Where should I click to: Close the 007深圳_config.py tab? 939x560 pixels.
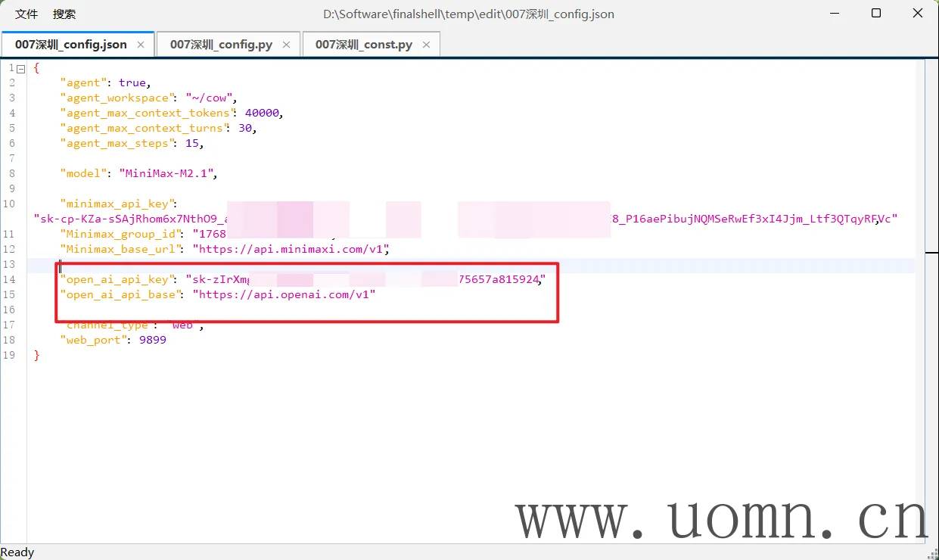[287, 45]
